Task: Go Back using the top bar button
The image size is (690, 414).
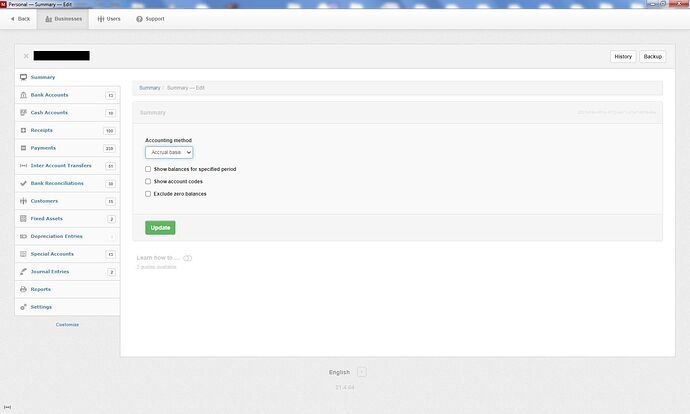Action: (x=20, y=19)
